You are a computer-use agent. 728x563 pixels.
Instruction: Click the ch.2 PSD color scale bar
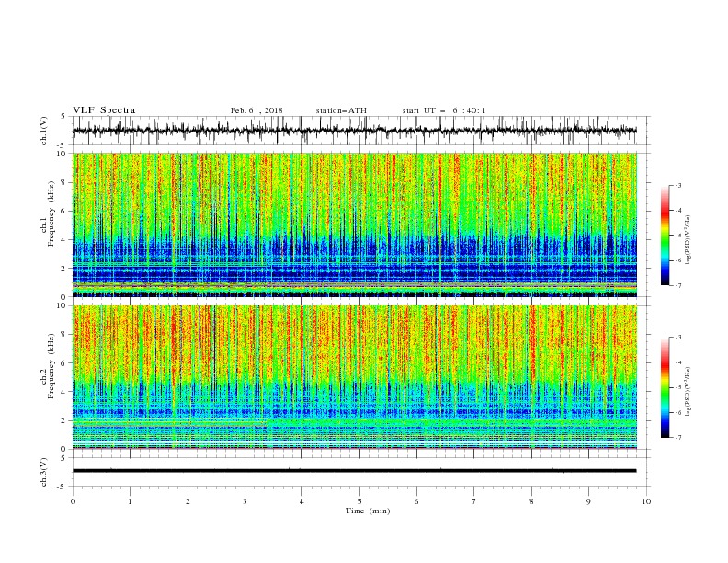[x=665, y=387]
